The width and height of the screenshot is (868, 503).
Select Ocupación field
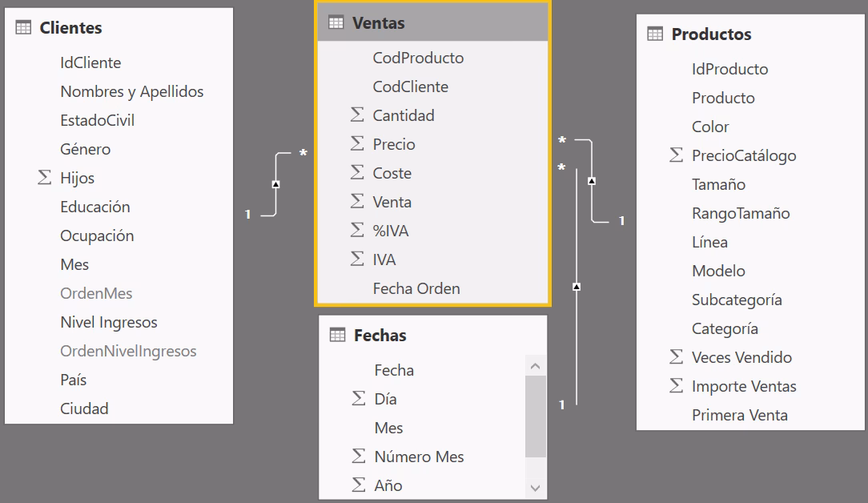(97, 235)
